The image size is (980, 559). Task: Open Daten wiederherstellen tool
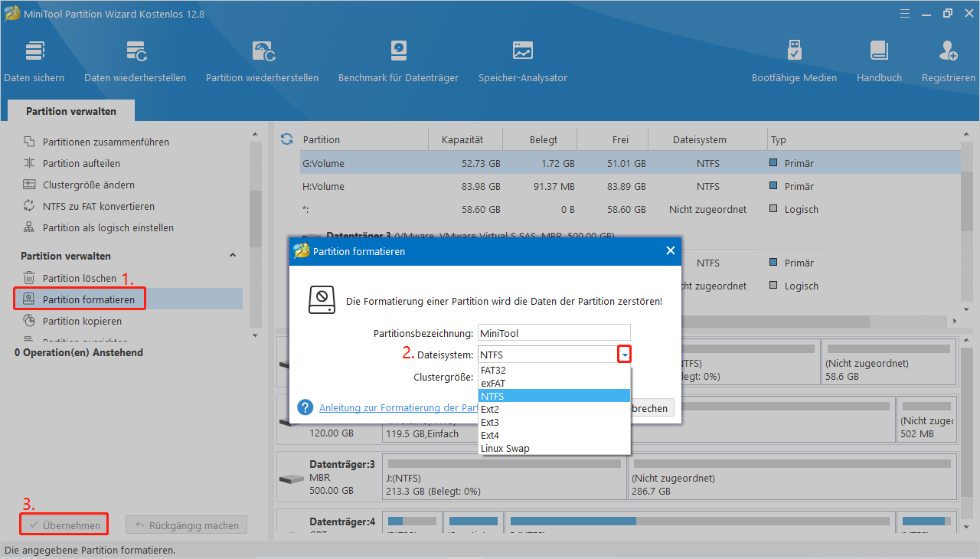(x=136, y=61)
